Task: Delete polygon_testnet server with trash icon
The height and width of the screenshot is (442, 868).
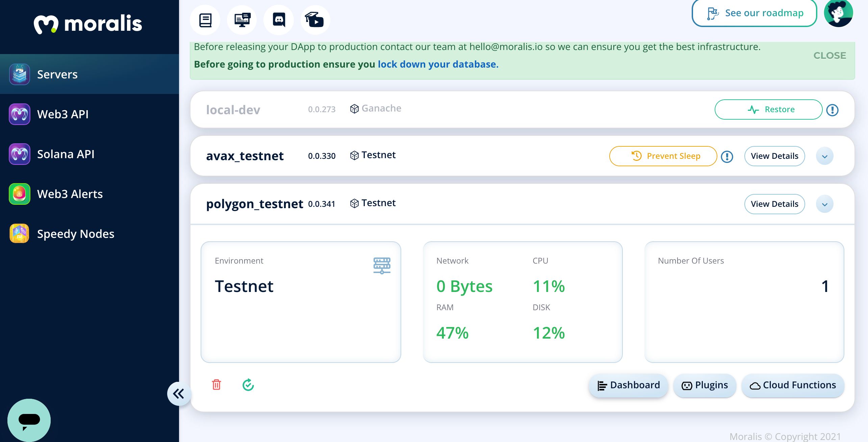Action: pyautogui.click(x=216, y=385)
